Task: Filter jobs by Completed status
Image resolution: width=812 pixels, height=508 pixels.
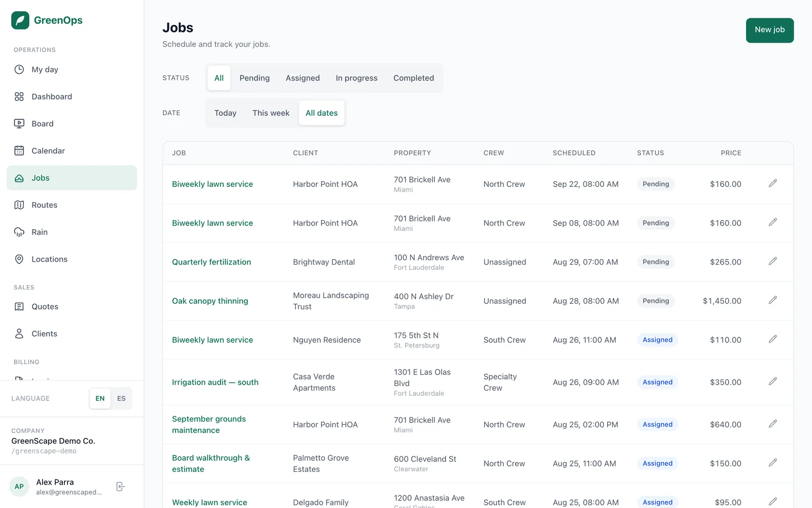Action: (414, 78)
